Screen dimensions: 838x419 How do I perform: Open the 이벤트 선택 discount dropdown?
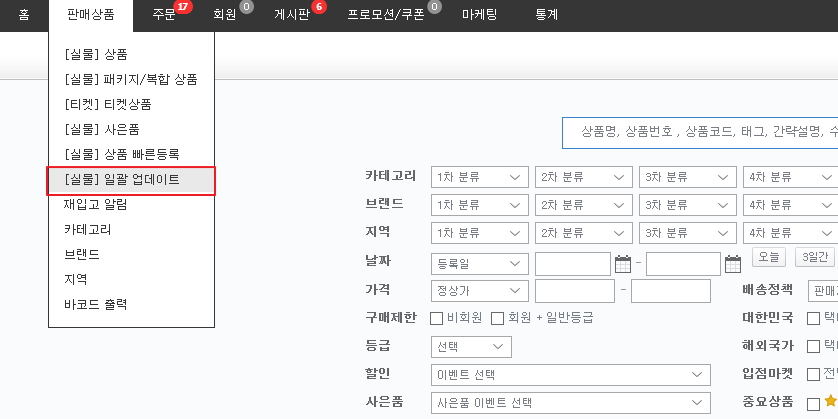coord(571,375)
